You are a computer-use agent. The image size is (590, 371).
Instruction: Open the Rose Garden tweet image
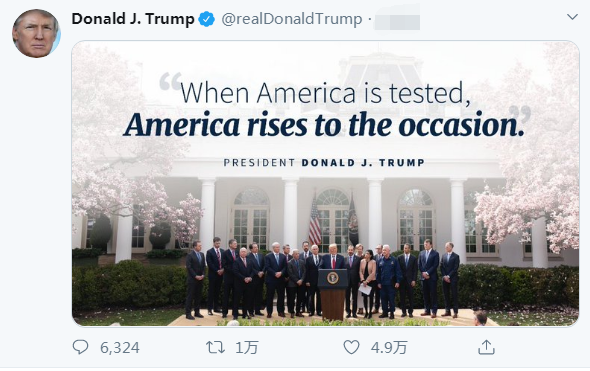click(x=325, y=183)
